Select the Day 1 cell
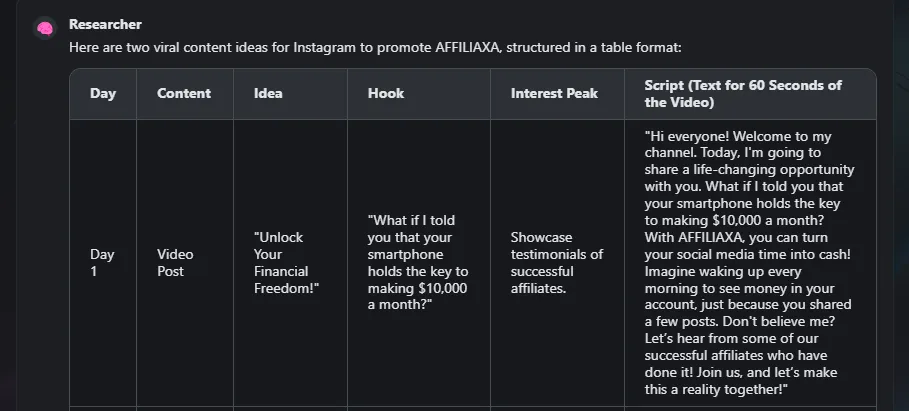This screenshot has height=411, width=909. pos(103,263)
